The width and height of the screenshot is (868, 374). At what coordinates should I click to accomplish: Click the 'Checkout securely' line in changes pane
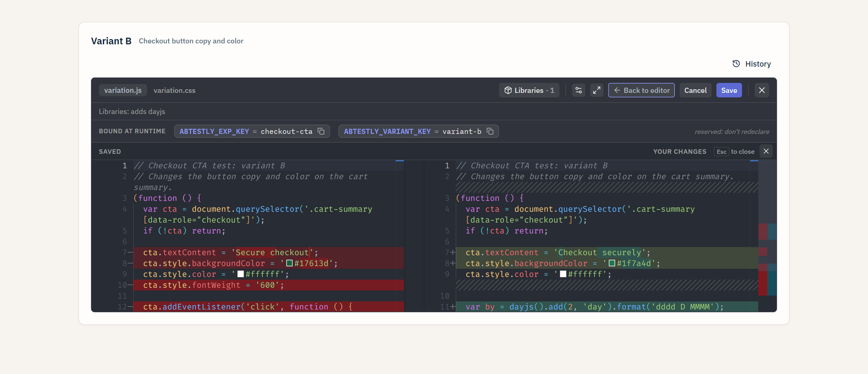tap(607, 252)
